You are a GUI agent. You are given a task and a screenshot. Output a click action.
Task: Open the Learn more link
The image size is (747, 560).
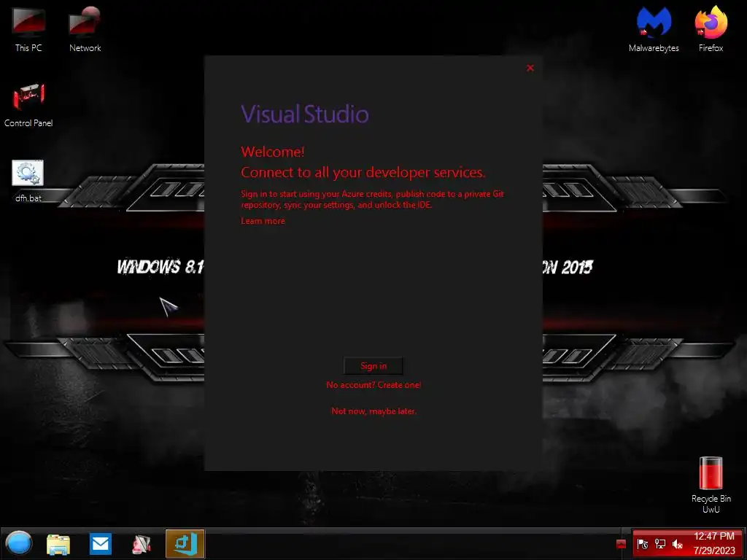pos(263,221)
